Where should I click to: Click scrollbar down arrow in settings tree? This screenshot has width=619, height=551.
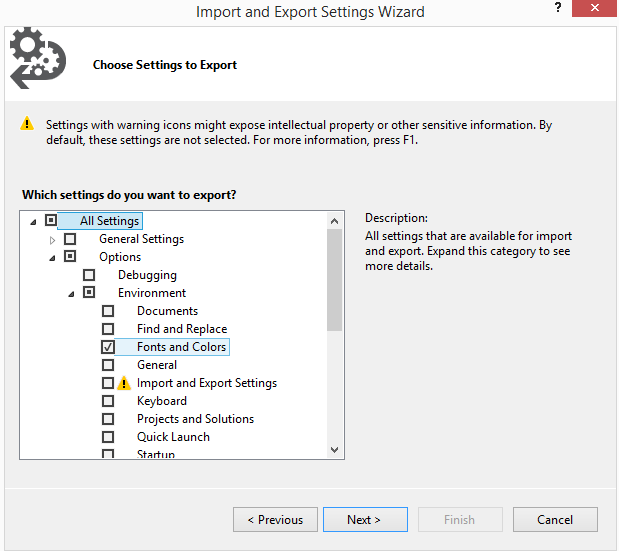click(334, 450)
